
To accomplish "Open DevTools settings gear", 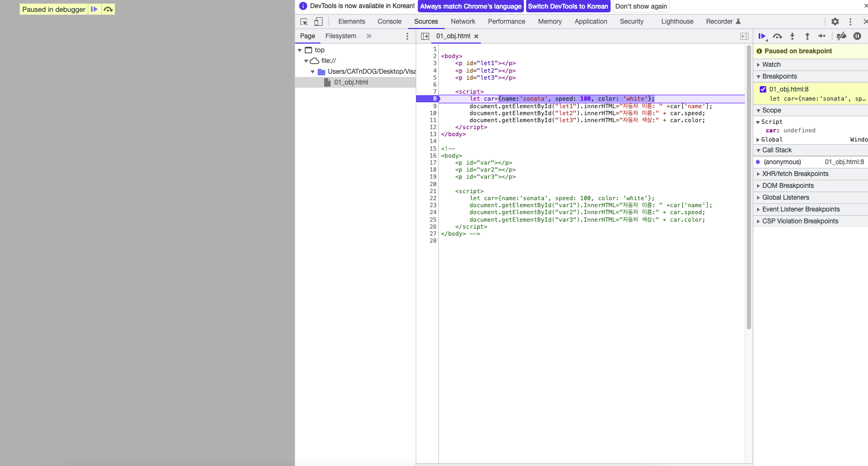I will (835, 22).
